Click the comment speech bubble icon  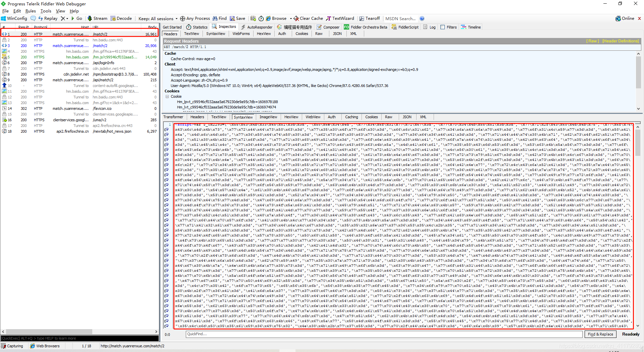(x=33, y=18)
